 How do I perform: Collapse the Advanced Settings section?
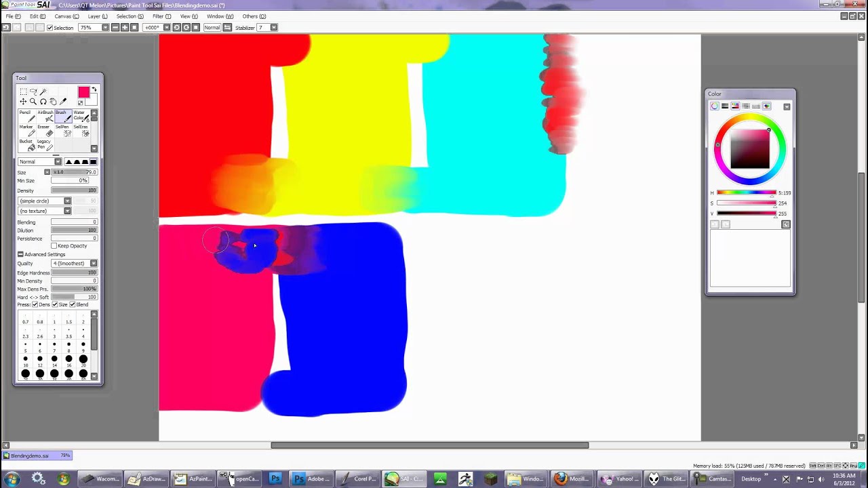pos(20,255)
